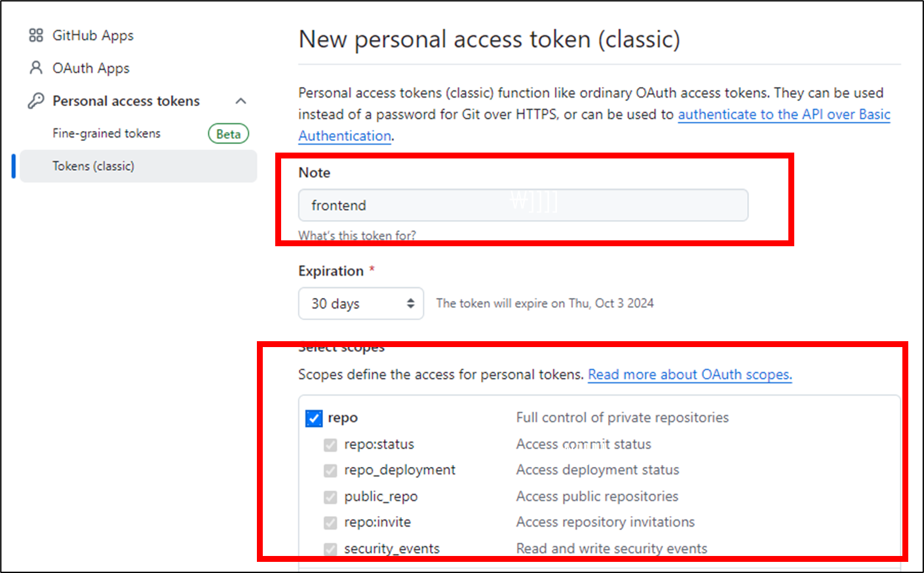Image resolution: width=924 pixels, height=573 pixels.
Task: Click the GitHub Apps grid icon
Action: point(36,35)
